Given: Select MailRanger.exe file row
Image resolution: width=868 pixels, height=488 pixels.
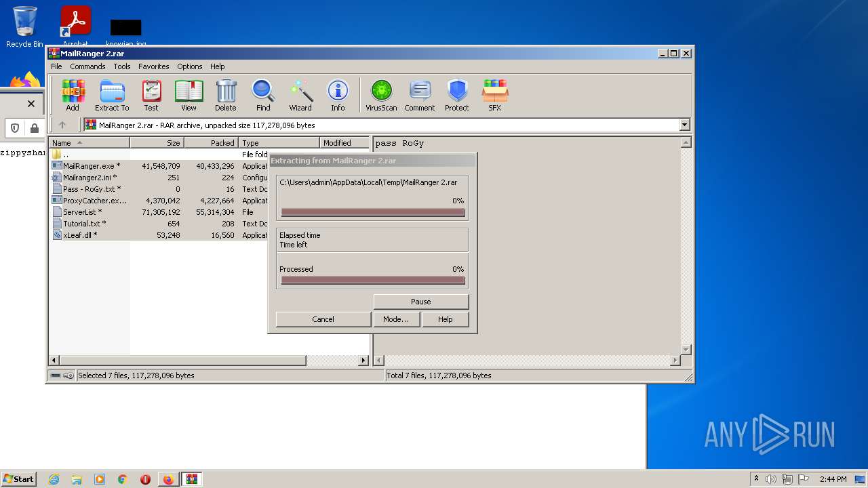Looking at the screenshot, I should coord(159,166).
